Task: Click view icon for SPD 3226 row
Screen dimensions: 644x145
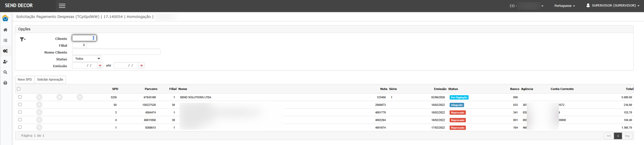Action: pyautogui.click(x=39, y=97)
